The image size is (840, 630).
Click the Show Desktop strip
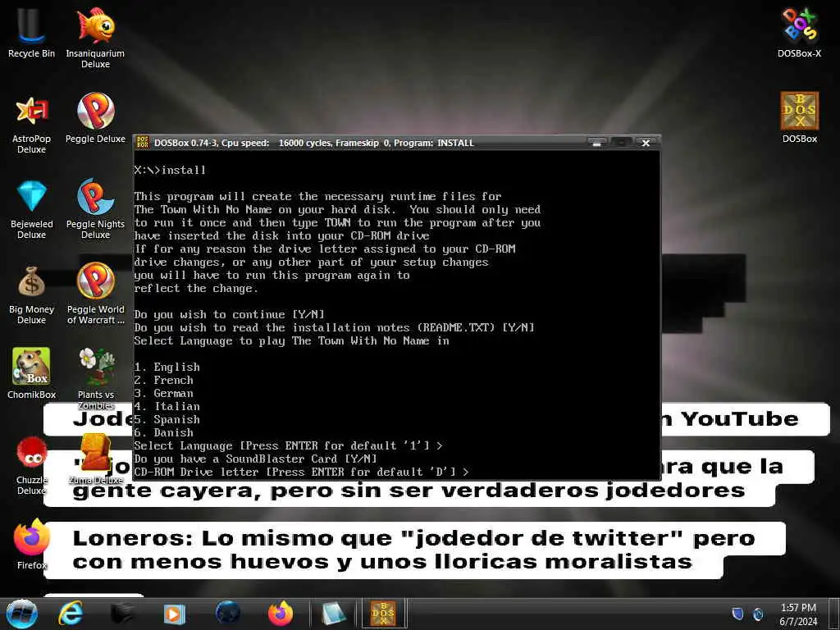[x=834, y=614]
